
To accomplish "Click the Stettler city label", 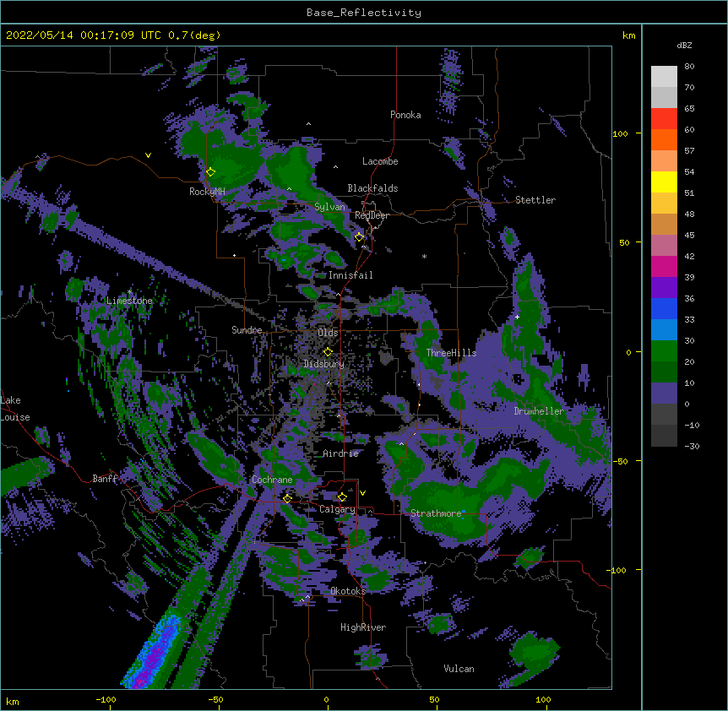I will [x=535, y=200].
